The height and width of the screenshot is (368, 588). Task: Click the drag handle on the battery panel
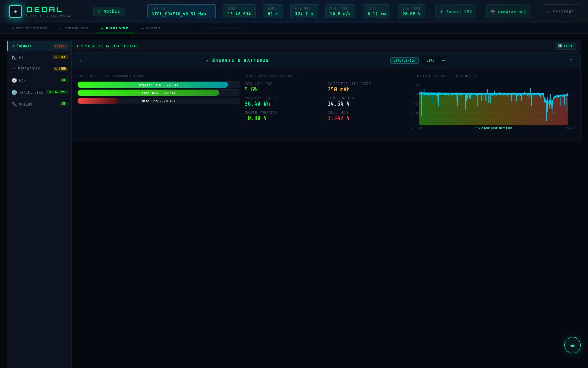tap(81, 60)
